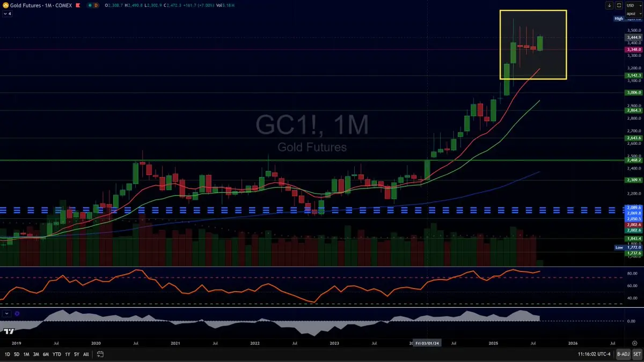Click the 3,006.0 level label
The height and width of the screenshot is (362, 644).
coord(634,93)
